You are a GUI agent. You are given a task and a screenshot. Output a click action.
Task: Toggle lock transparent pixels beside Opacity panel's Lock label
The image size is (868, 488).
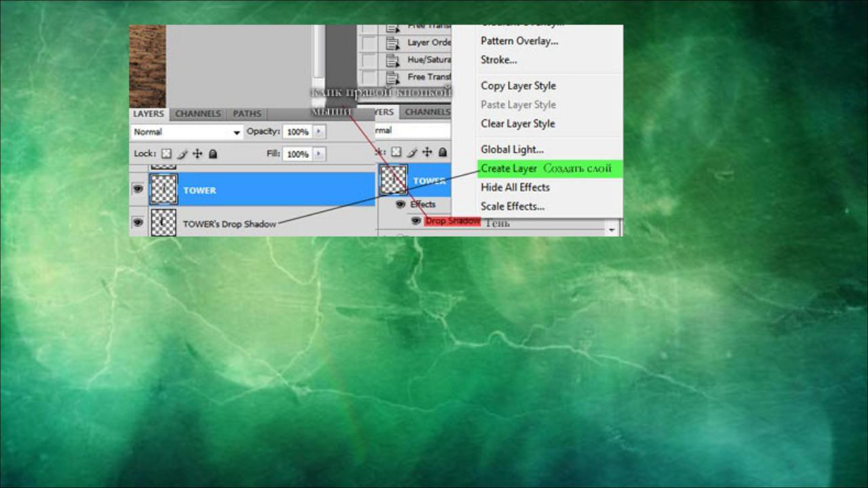pos(167,154)
